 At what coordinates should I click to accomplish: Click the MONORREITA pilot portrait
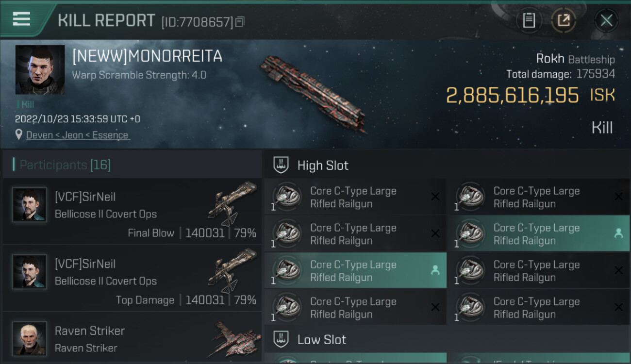[40, 70]
